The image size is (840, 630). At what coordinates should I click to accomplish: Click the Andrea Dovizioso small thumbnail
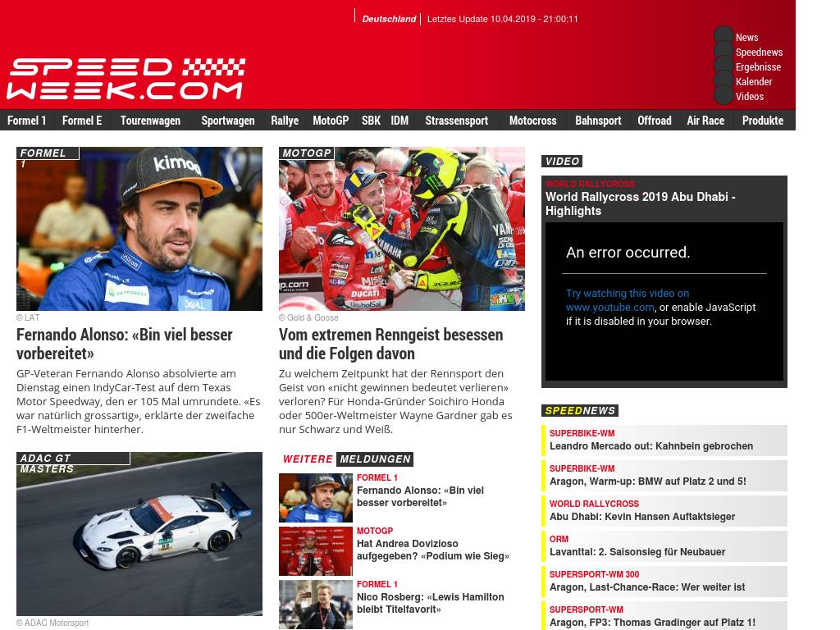(315, 550)
